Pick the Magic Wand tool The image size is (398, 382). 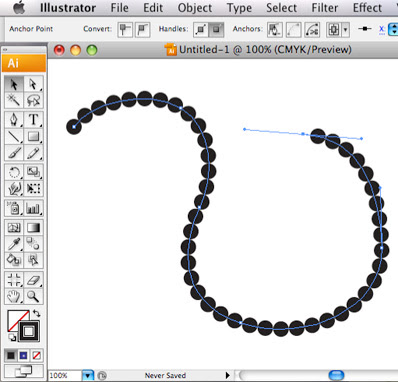pos(14,100)
